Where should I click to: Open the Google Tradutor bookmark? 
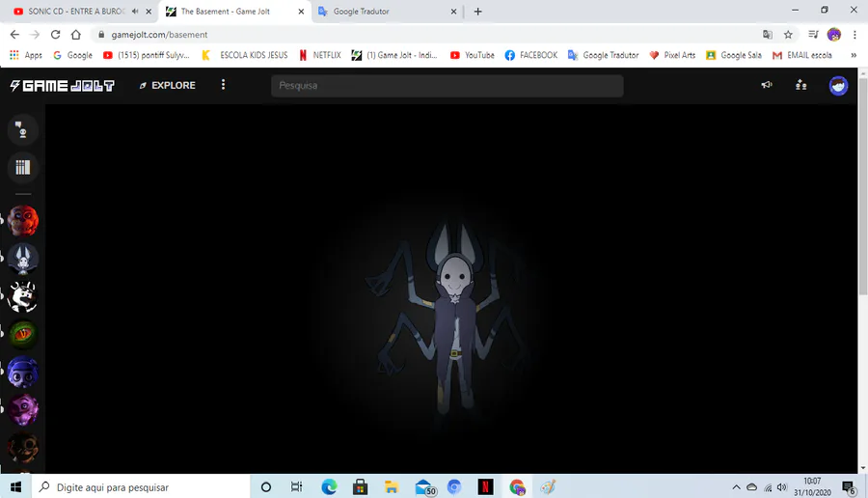(x=604, y=55)
